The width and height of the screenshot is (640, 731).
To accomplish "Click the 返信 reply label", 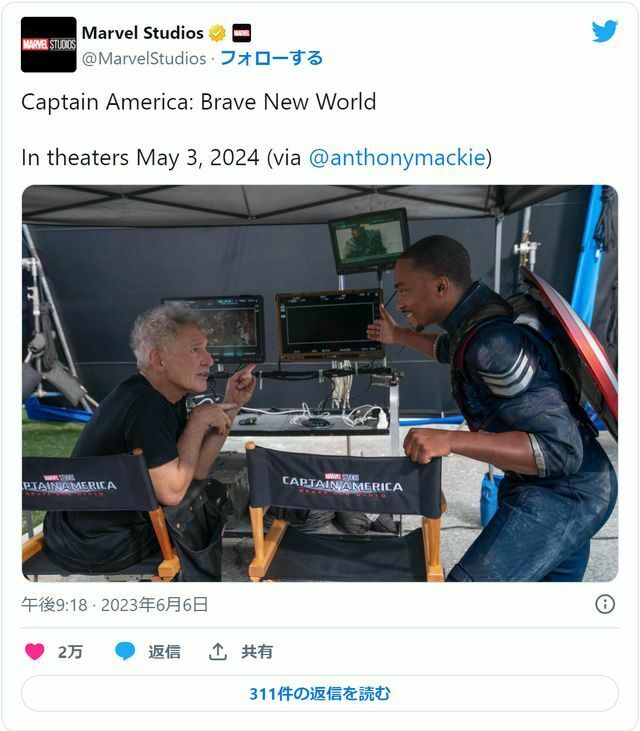I will [164, 652].
